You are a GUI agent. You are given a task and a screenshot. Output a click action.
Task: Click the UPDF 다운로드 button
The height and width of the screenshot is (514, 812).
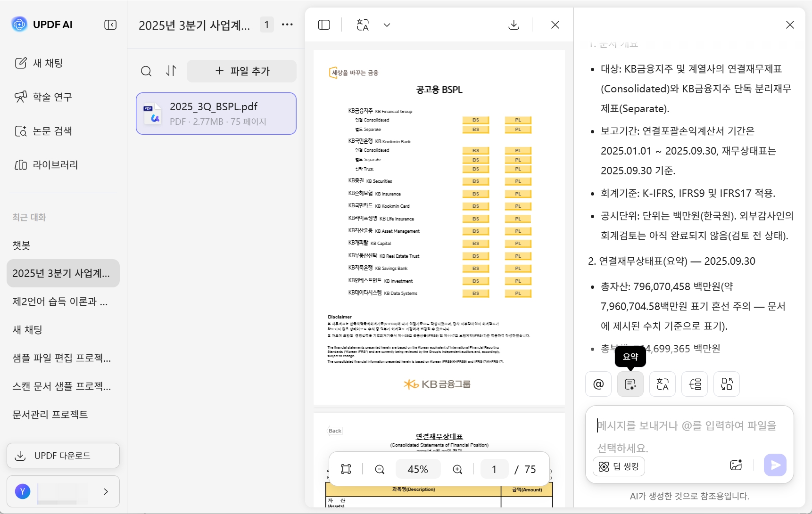(x=63, y=456)
